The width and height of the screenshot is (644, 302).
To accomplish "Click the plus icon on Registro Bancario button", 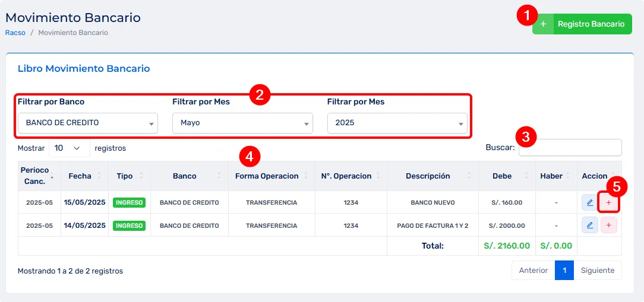I will point(542,24).
